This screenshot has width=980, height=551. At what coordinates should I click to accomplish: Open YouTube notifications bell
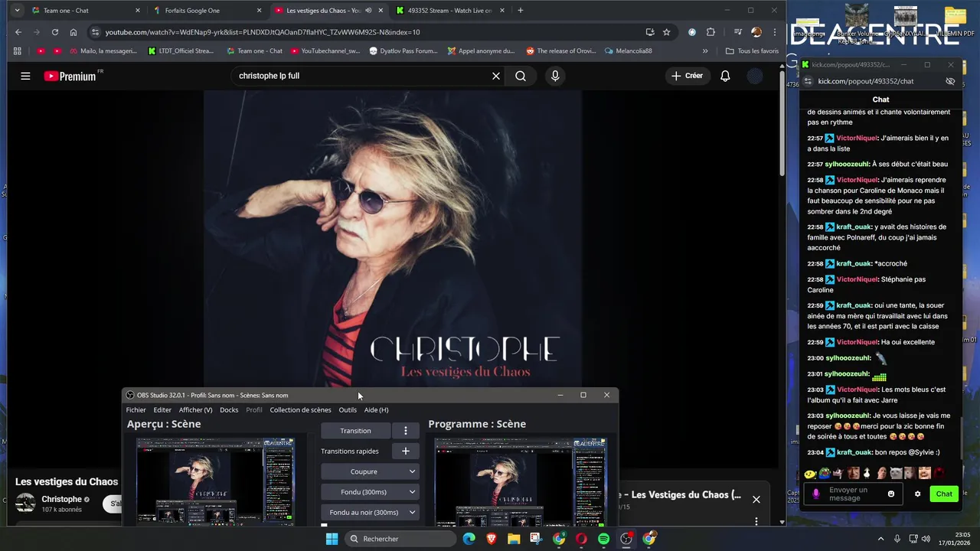tap(725, 76)
